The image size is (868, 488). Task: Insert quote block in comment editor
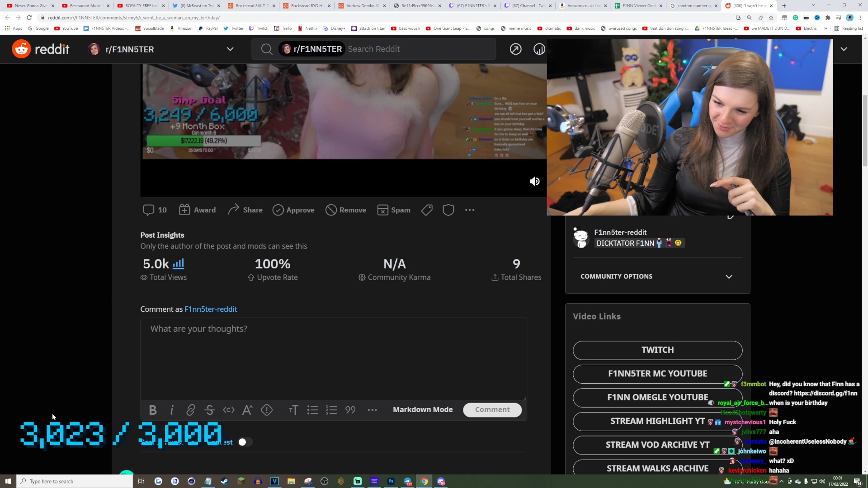pos(350,410)
